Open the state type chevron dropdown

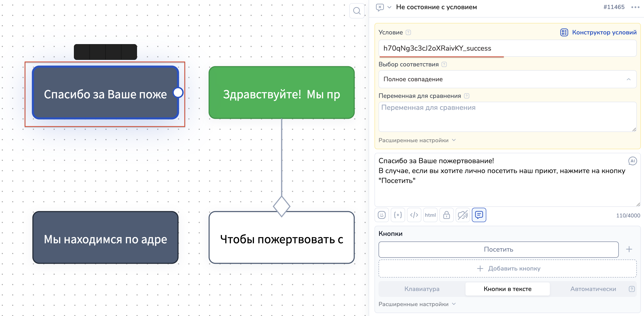389,7
